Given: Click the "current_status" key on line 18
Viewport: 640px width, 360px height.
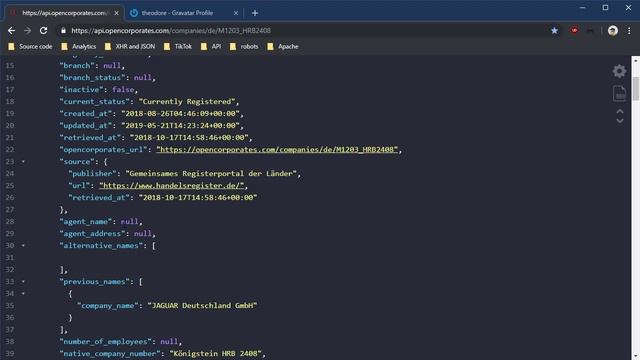Looking at the screenshot, I should pyautogui.click(x=95, y=101).
